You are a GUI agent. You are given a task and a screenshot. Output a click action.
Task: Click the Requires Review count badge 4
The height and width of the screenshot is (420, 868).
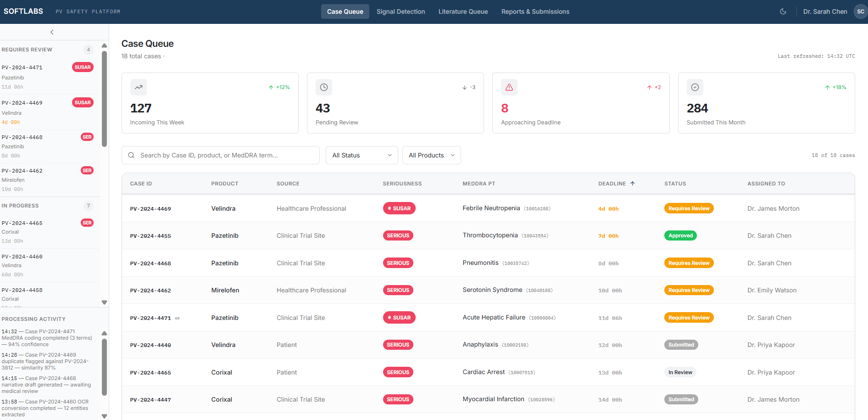pos(89,50)
